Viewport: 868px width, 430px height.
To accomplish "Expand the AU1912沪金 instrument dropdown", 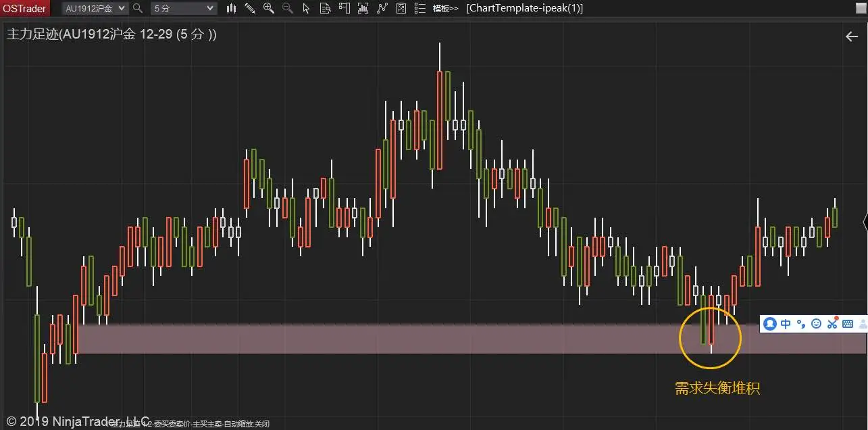I will tap(95, 8).
